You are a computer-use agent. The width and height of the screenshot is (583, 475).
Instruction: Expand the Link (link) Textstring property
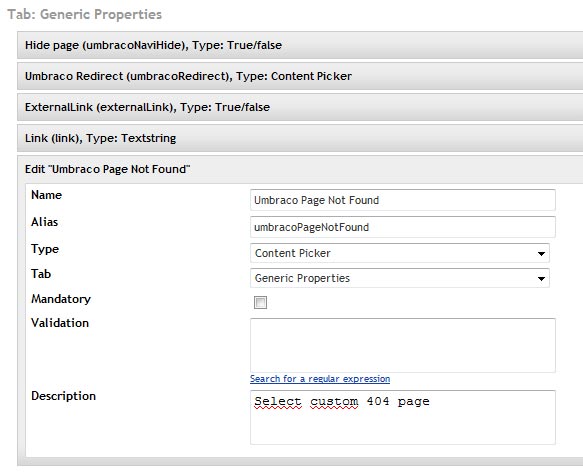pos(300,138)
